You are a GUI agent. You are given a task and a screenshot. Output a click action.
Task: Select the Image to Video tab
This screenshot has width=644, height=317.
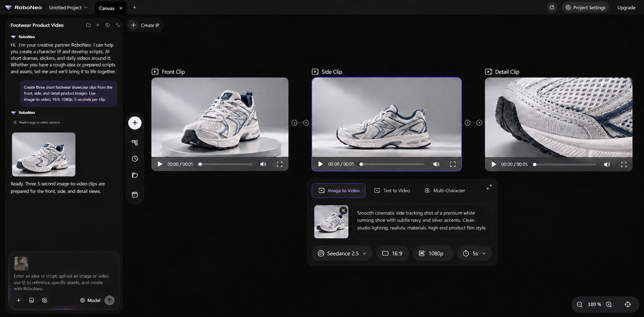pyautogui.click(x=339, y=191)
